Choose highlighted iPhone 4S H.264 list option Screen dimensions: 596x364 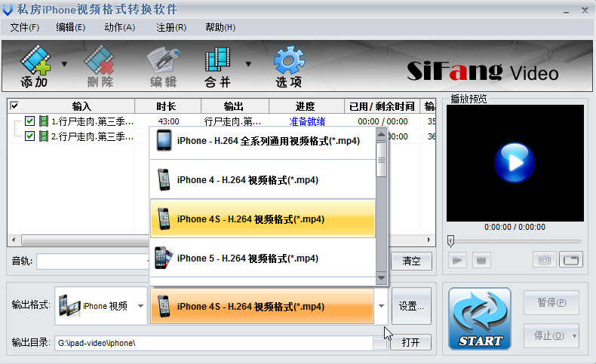point(263,219)
